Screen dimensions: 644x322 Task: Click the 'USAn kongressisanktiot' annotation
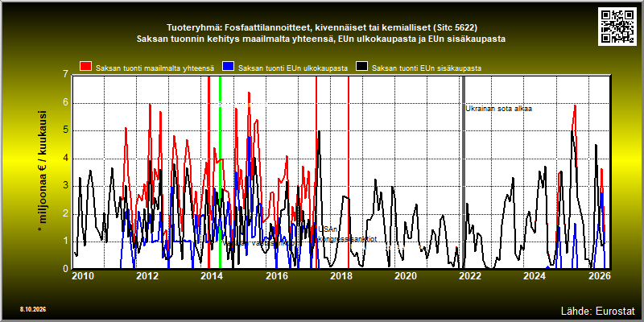(x=347, y=234)
